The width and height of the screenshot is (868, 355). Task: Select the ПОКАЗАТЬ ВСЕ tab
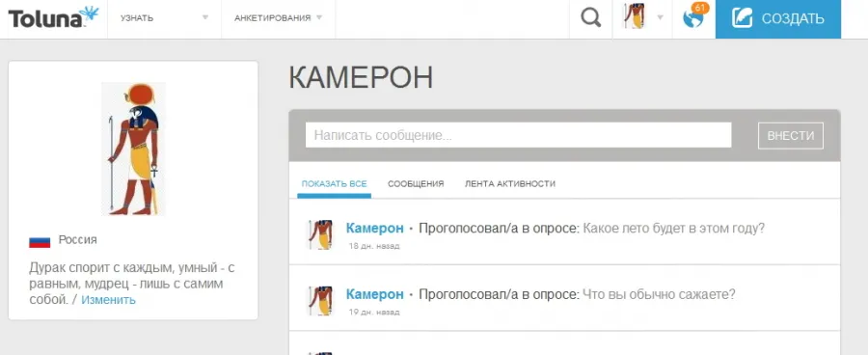tap(334, 184)
